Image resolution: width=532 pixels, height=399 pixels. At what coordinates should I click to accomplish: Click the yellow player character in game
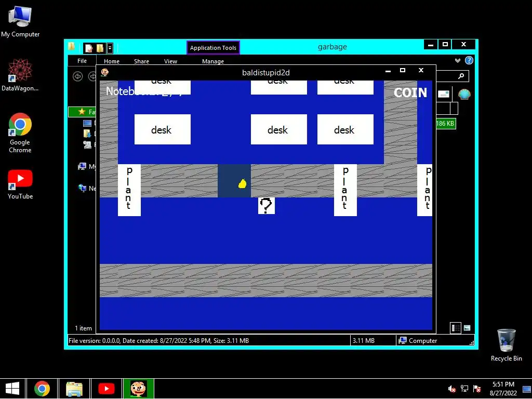tap(242, 183)
